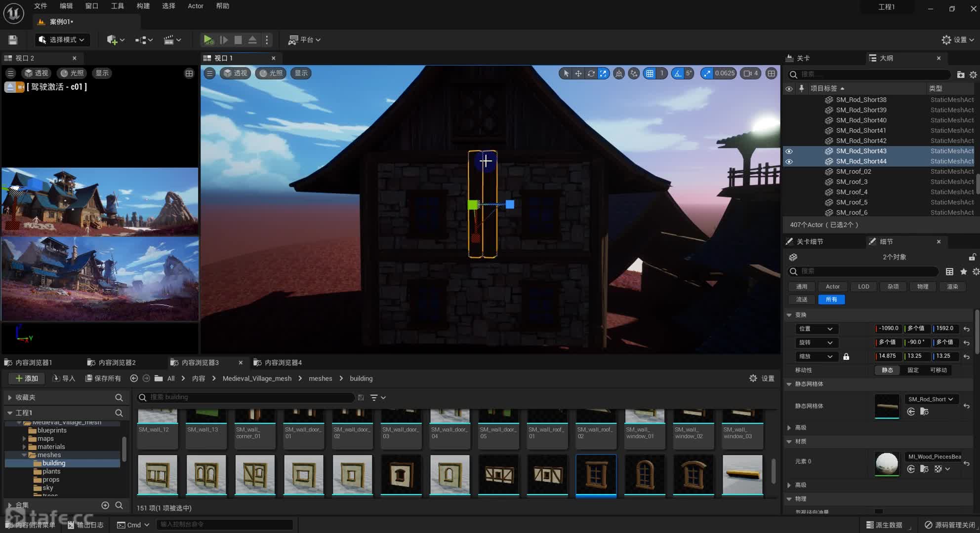The width and height of the screenshot is (980, 533).
Task: Toggle world/local coordinate space icon
Action: (619, 74)
